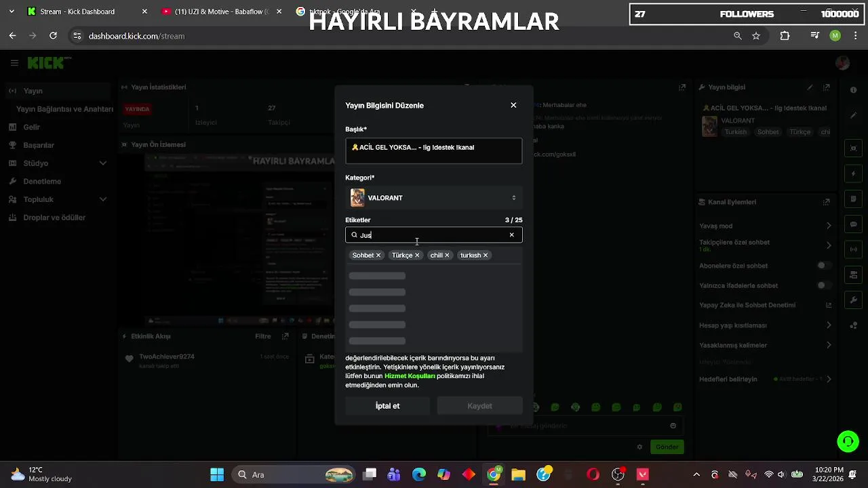Click Filtre in Etkinlik Akışı

point(262,336)
